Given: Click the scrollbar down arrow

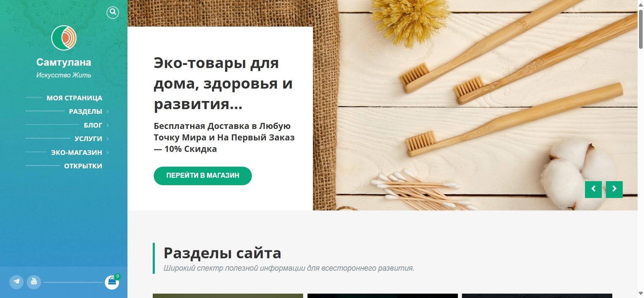Looking at the screenshot, I should 641,294.
